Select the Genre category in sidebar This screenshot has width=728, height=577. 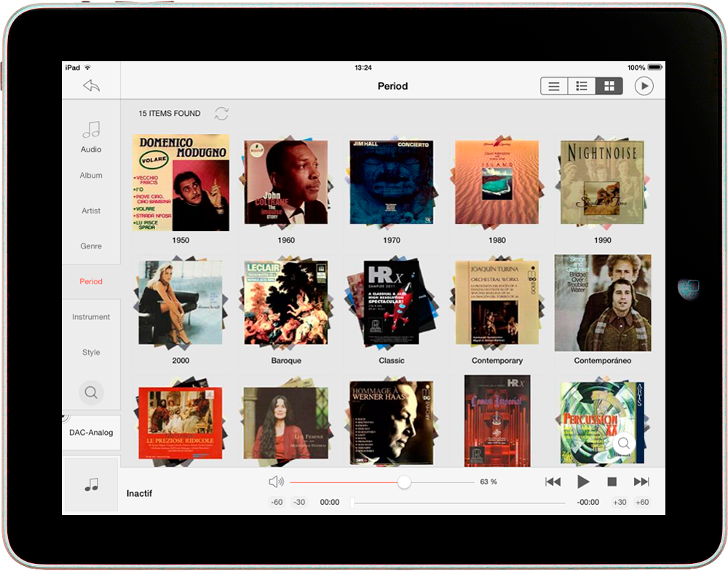tap(91, 246)
